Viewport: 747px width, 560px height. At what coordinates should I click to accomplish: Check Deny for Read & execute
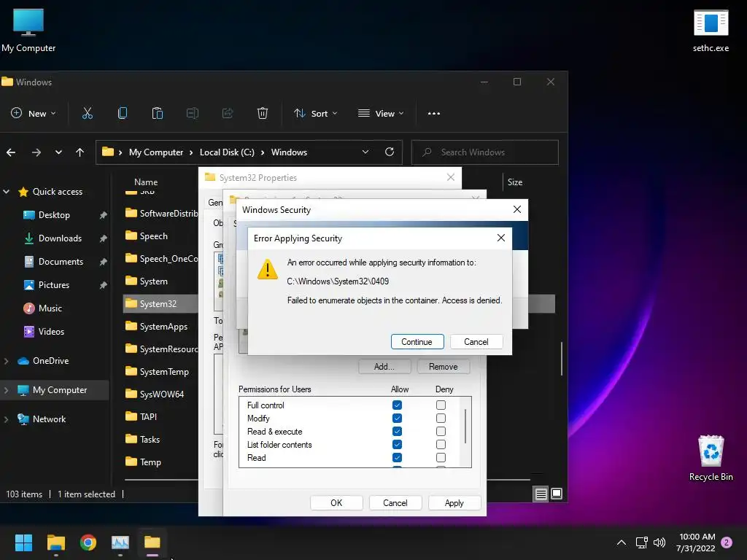point(441,432)
